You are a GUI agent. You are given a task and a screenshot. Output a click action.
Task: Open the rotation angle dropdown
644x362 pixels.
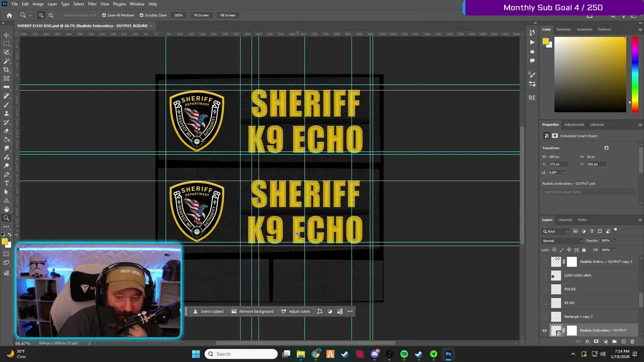click(562, 172)
